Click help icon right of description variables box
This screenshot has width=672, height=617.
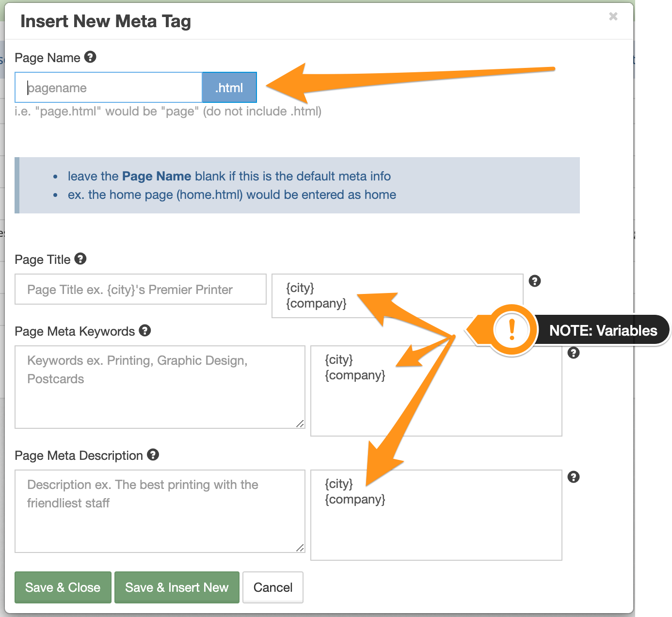(x=574, y=477)
